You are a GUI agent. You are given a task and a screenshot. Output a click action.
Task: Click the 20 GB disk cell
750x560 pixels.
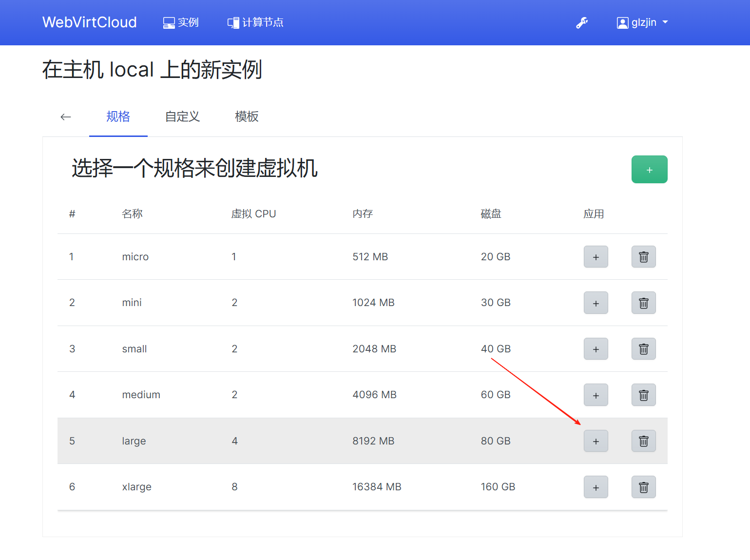tap(496, 257)
